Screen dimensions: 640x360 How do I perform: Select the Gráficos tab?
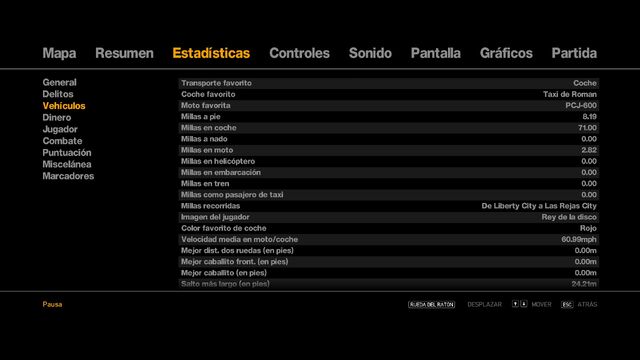[506, 53]
